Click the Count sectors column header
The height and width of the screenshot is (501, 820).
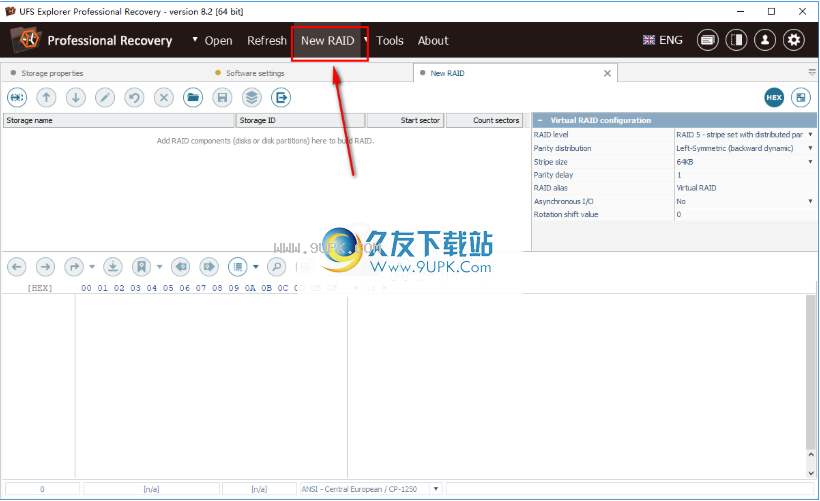tap(484, 120)
